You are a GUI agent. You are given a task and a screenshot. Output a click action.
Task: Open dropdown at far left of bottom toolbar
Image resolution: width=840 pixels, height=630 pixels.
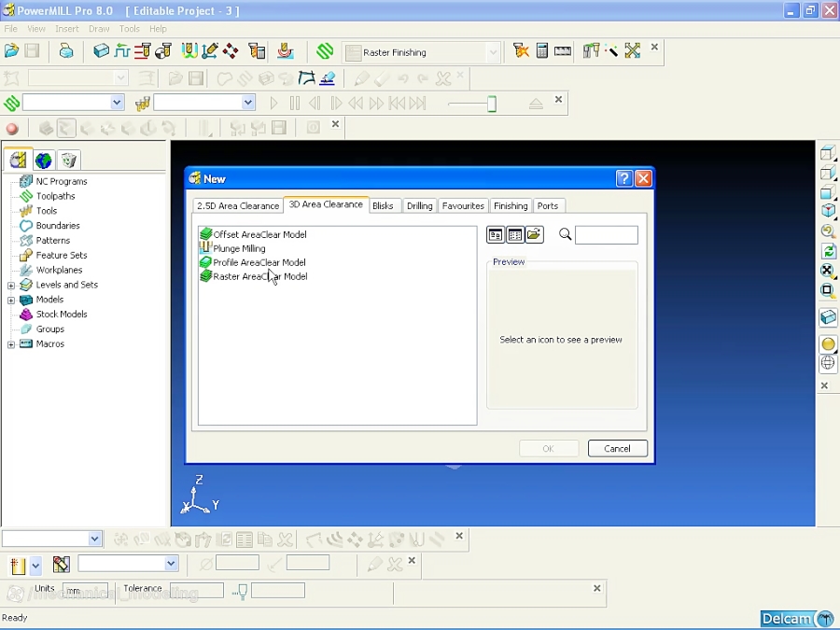click(94, 539)
